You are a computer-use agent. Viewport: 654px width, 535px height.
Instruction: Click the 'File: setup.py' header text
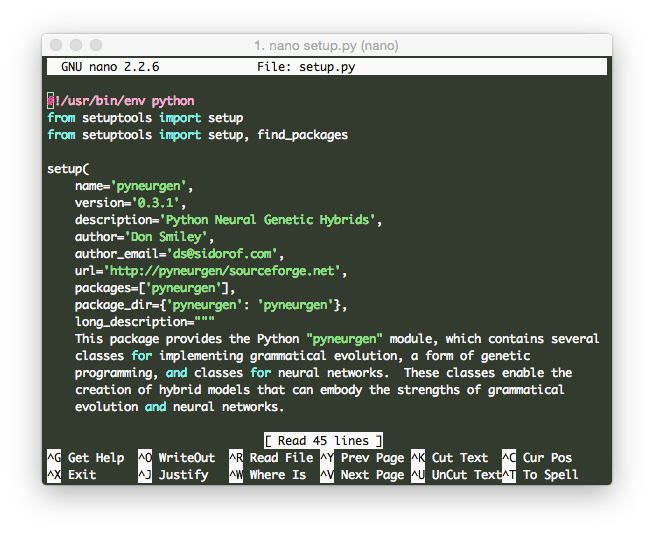(x=306, y=67)
